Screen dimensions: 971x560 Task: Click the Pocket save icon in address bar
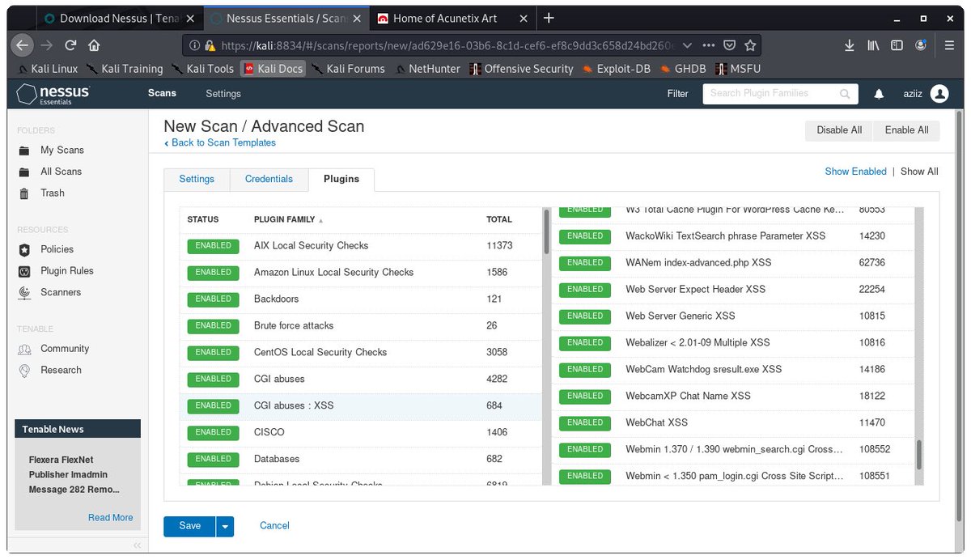point(729,46)
